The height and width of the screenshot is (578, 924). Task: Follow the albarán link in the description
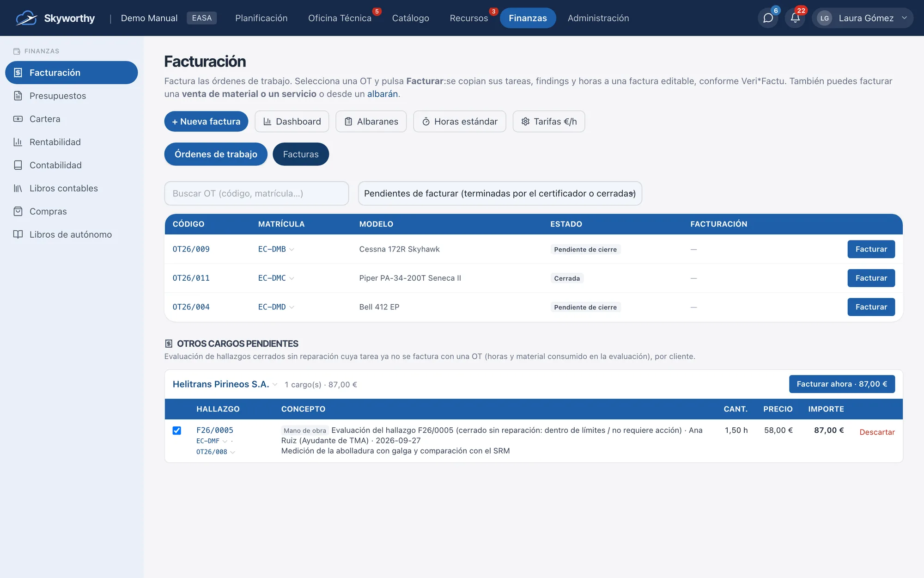point(383,94)
